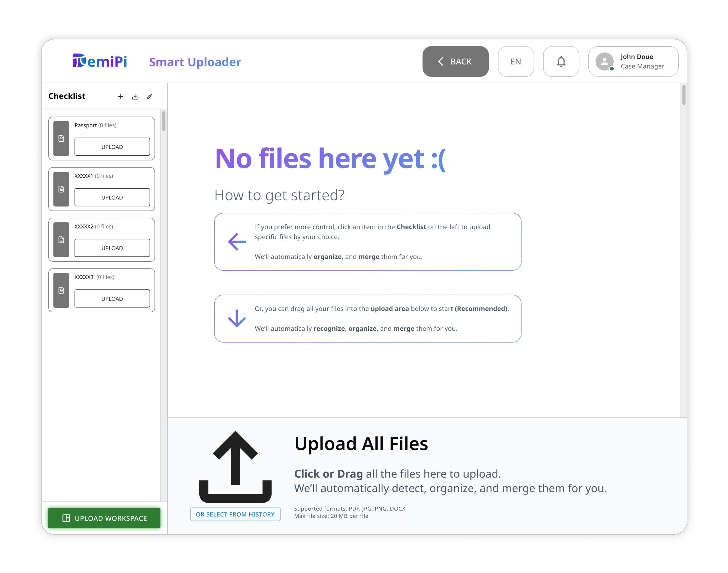
Task: Upload a file for Passport
Action: coord(112,147)
